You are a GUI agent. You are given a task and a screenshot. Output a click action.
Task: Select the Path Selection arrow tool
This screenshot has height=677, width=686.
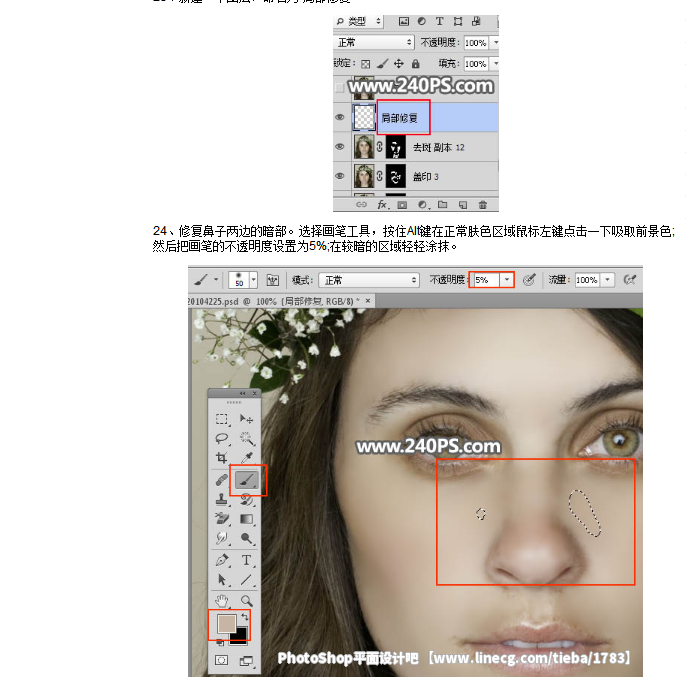[222, 580]
